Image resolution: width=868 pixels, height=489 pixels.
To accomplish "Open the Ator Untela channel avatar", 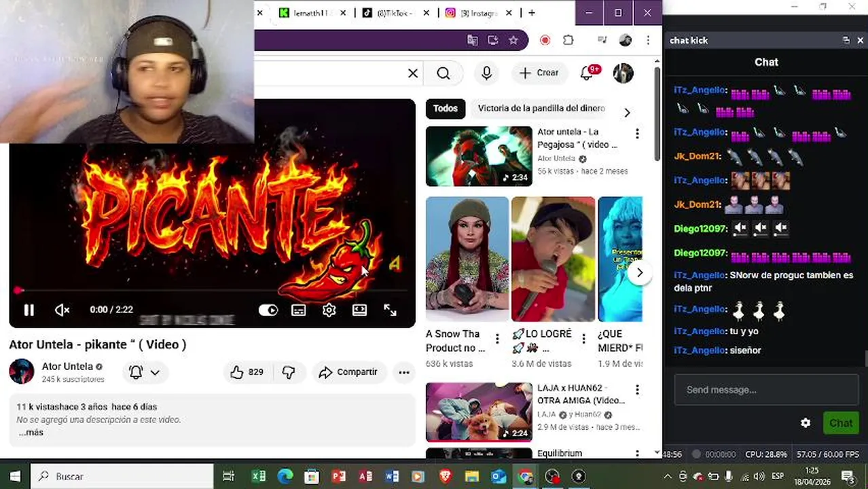I will point(22,372).
